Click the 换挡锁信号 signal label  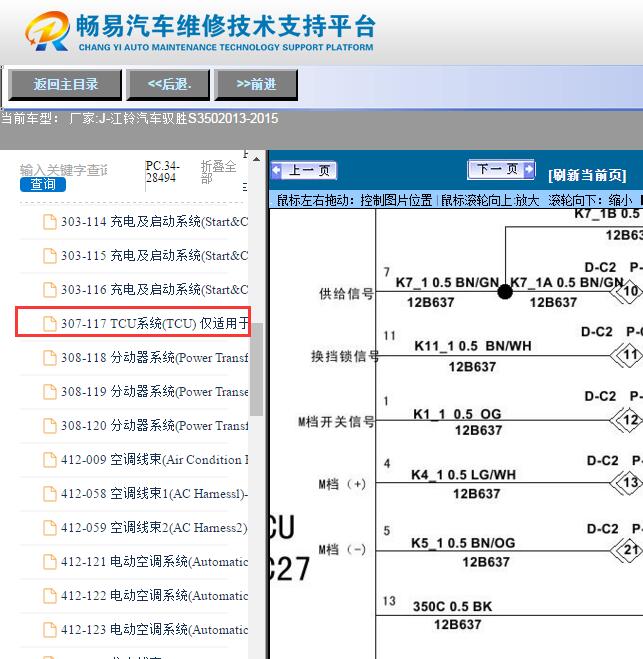345,356
